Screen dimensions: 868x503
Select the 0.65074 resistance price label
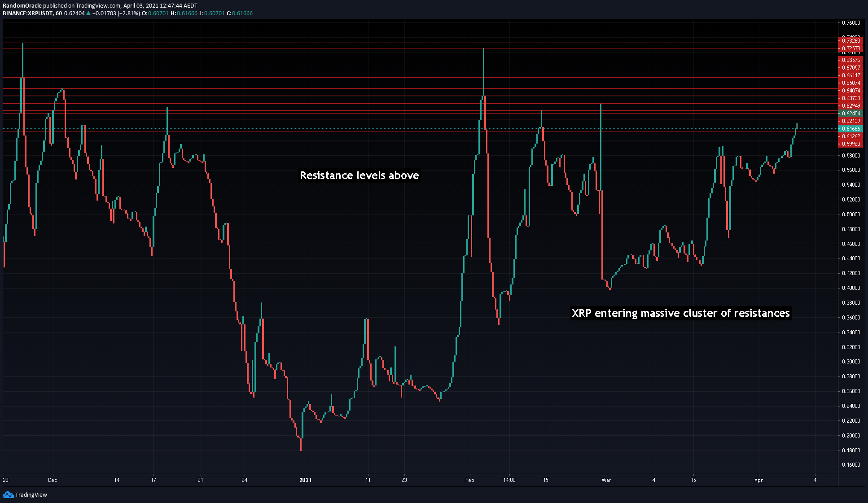pos(850,83)
